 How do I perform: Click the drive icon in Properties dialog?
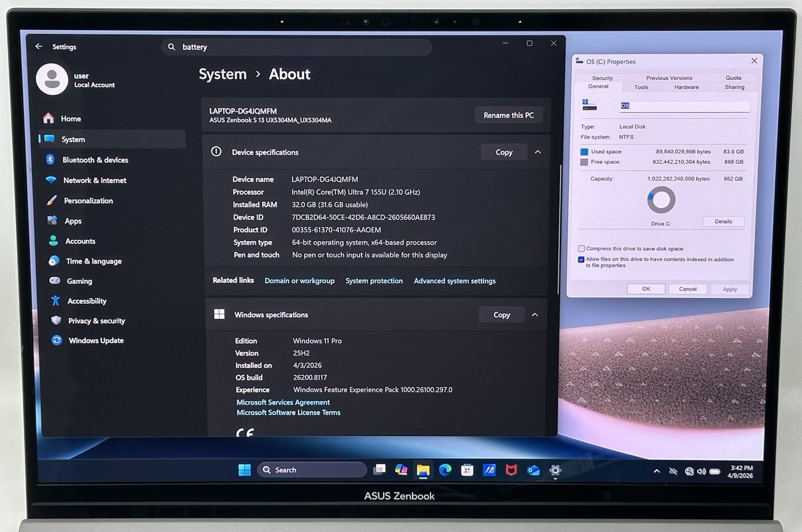pos(589,105)
